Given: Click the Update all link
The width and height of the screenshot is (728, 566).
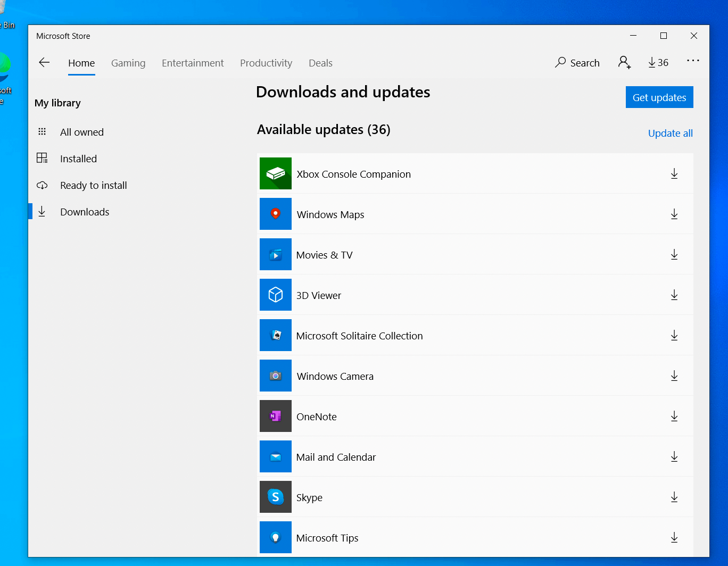Looking at the screenshot, I should (x=670, y=134).
